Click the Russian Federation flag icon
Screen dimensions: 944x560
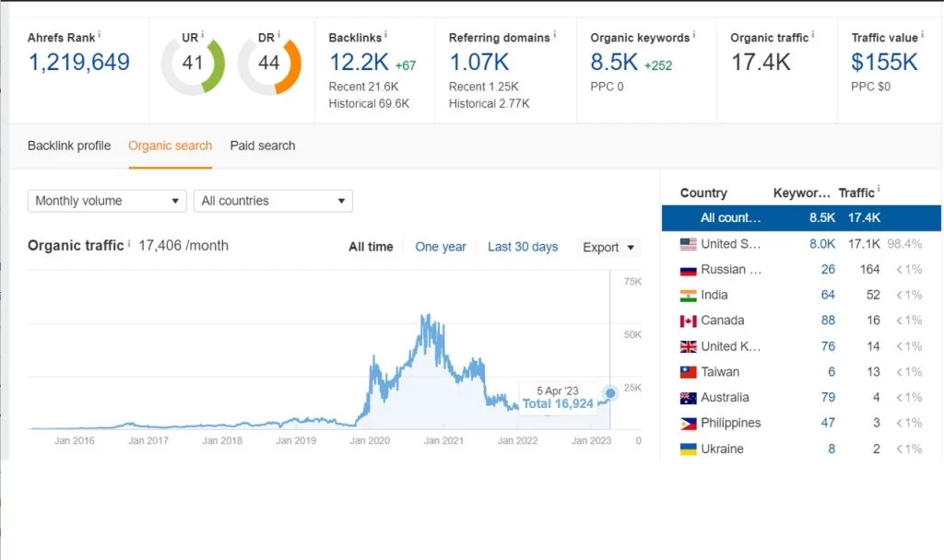[x=688, y=270]
